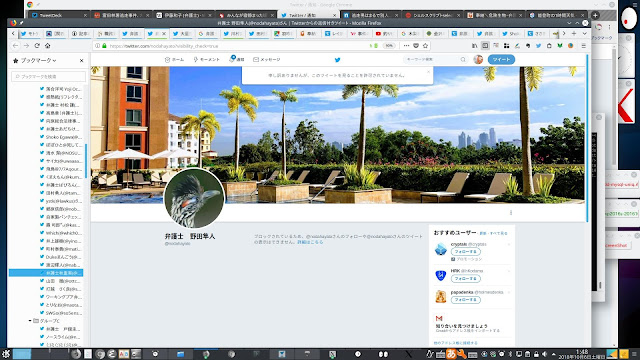Open Firefox library icon
The height and width of the screenshot is (360, 640).
click(x=474, y=46)
